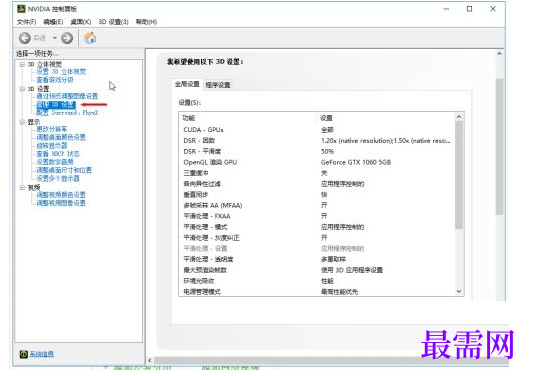Open the 文件(F) menu
533x376 pixels.
[x=27, y=22]
